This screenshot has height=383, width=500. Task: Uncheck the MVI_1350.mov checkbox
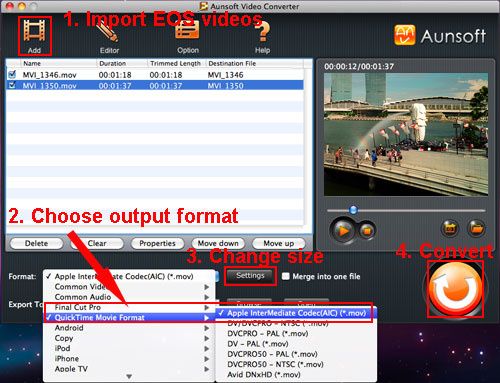(12, 85)
